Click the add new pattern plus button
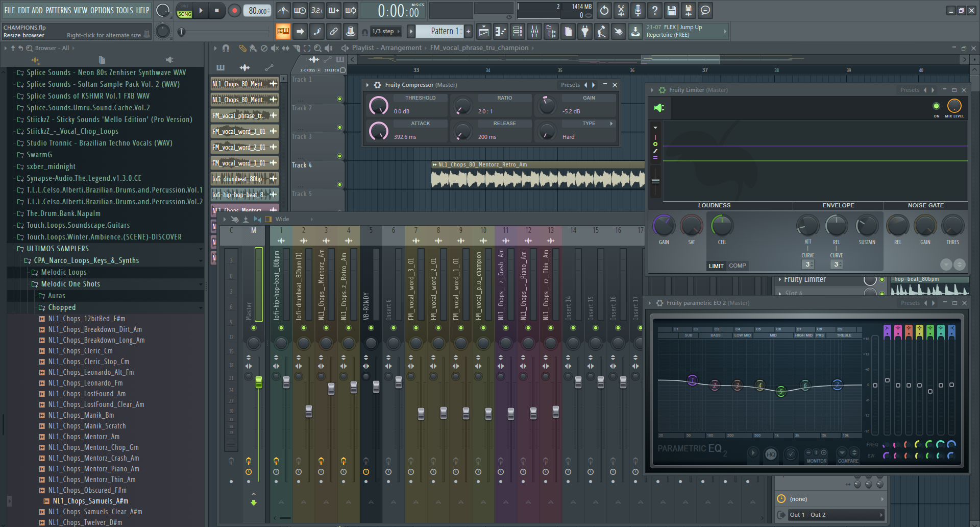Viewport: 980px width, 527px height. click(x=468, y=32)
